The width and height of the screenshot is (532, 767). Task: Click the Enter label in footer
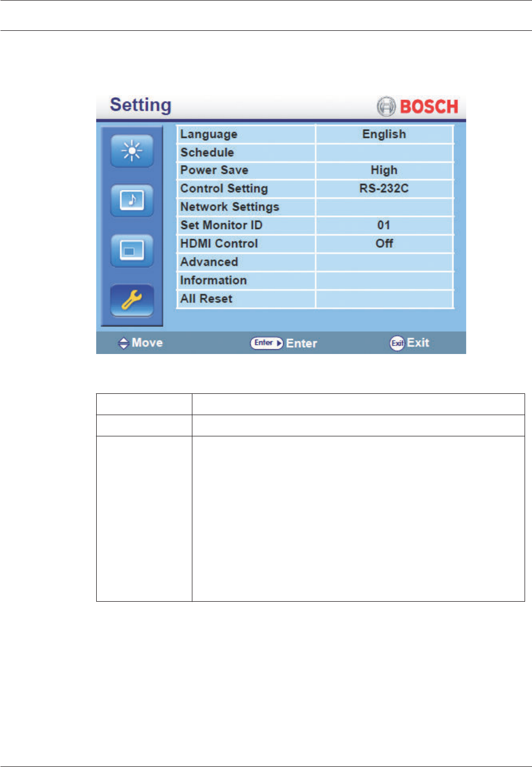302,344
